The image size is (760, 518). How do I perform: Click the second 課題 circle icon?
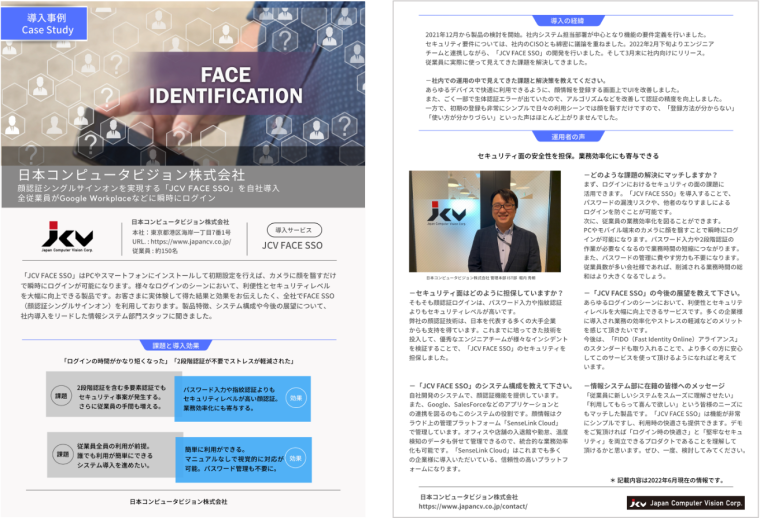63,455
